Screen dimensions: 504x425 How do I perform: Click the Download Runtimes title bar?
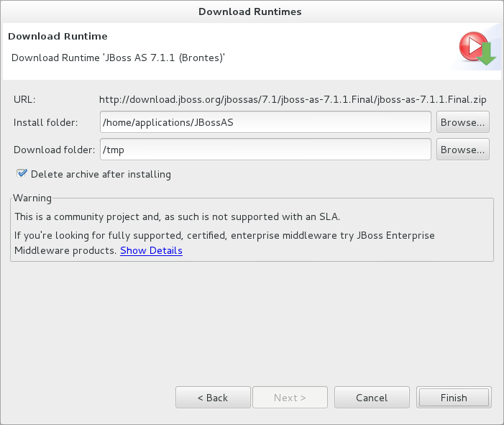click(250, 11)
